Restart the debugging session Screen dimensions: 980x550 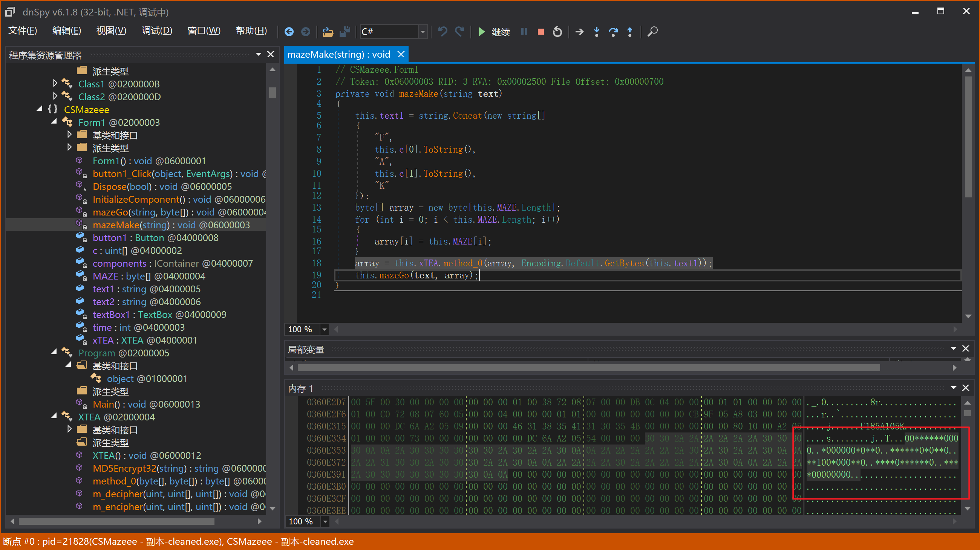click(557, 32)
